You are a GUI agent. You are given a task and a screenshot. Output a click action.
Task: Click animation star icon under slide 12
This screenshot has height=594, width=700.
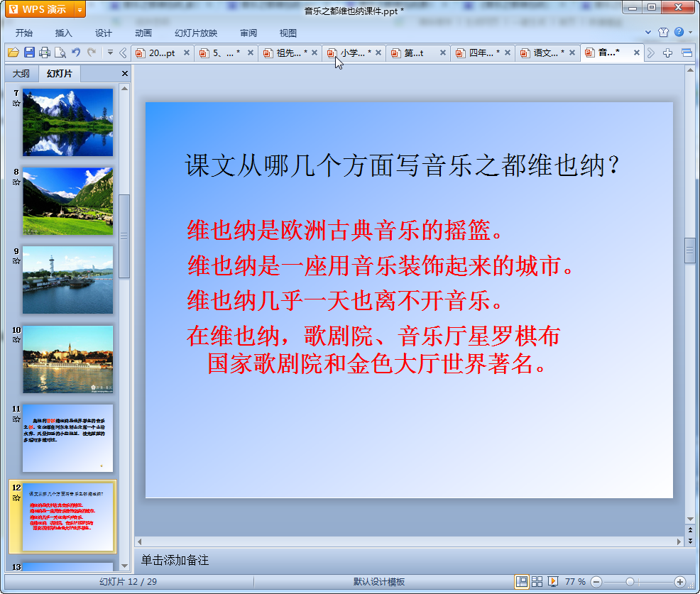click(x=16, y=498)
